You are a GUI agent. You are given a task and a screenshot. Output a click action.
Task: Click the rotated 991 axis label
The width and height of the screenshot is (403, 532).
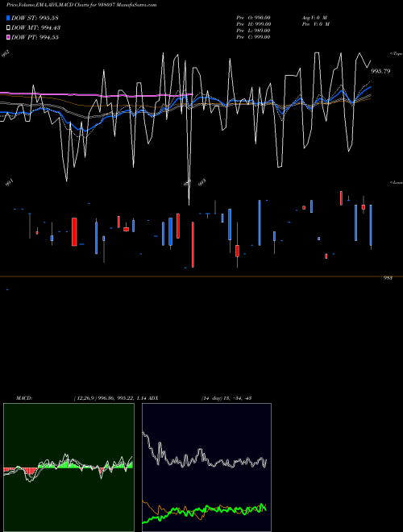(10, 183)
